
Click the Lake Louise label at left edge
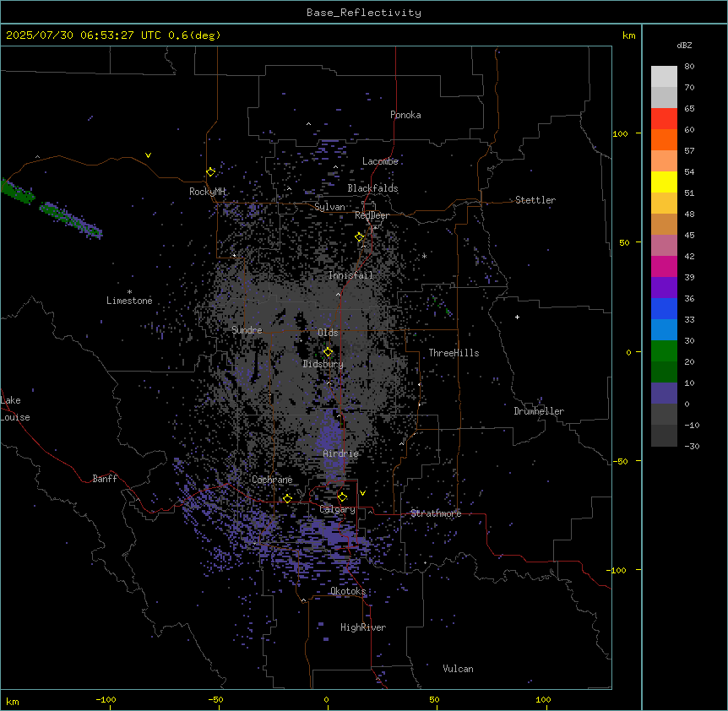[x=15, y=409]
